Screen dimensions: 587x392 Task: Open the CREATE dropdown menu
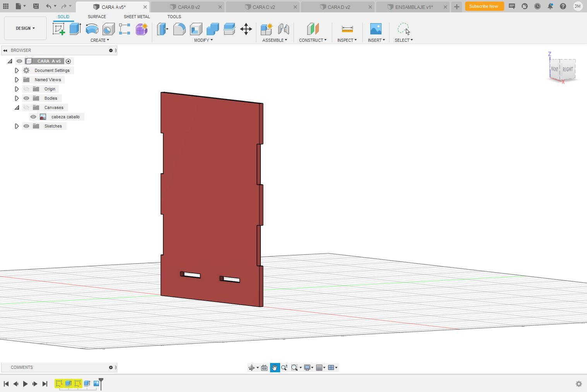99,40
